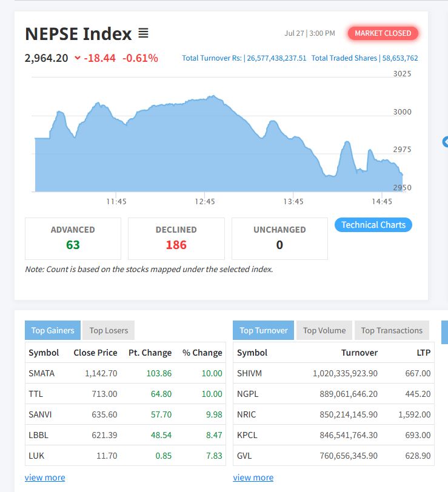The image size is (448, 492).
Task: Open the SHIVM symbol in turnover table
Action: [249, 373]
